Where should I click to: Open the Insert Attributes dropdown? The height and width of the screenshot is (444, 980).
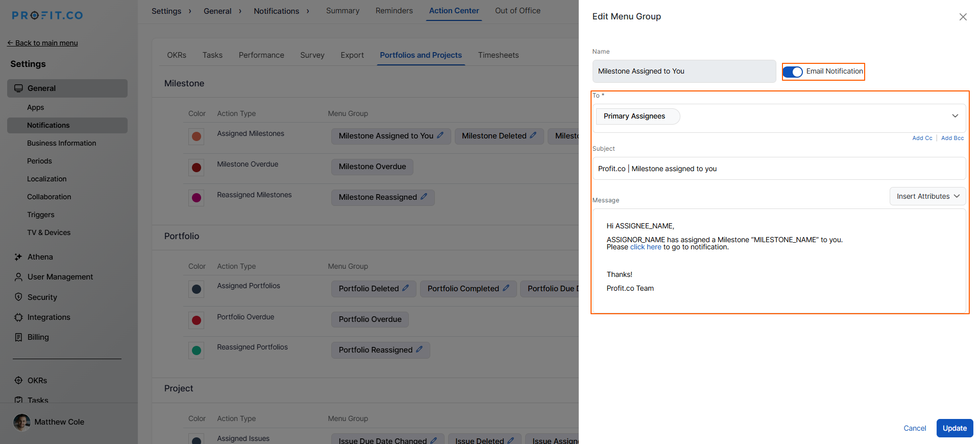pos(927,196)
